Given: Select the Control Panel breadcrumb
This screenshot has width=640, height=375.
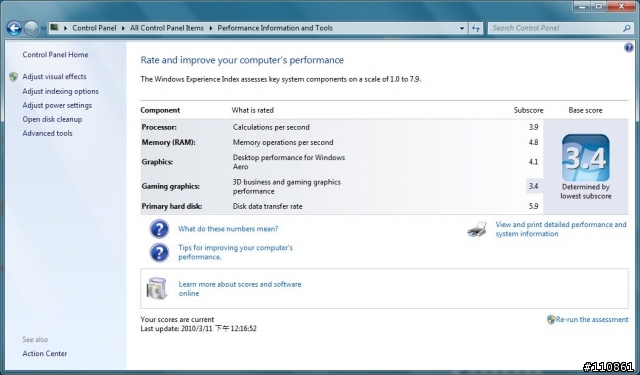Looking at the screenshot, I should pos(94,28).
